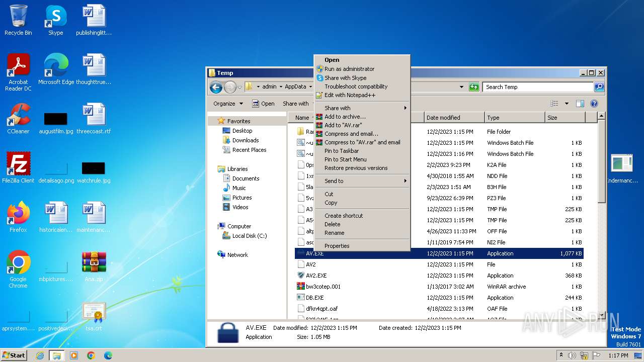
Task: Select bw3cotep.001 WinRAR archive row
Action: point(439,287)
